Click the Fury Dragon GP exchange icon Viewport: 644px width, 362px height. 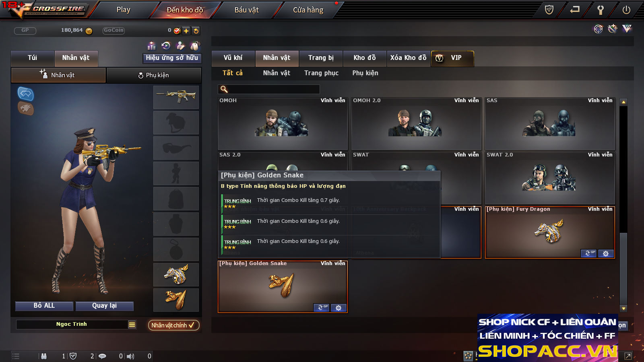click(588, 253)
